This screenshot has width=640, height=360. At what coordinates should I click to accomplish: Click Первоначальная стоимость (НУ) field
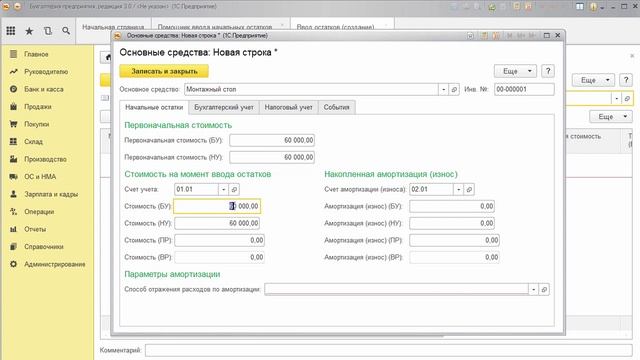[272, 158]
